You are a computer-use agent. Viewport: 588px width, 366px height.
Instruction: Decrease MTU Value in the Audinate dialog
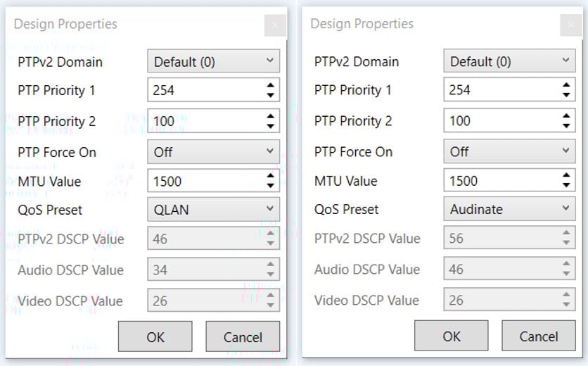[x=566, y=186]
